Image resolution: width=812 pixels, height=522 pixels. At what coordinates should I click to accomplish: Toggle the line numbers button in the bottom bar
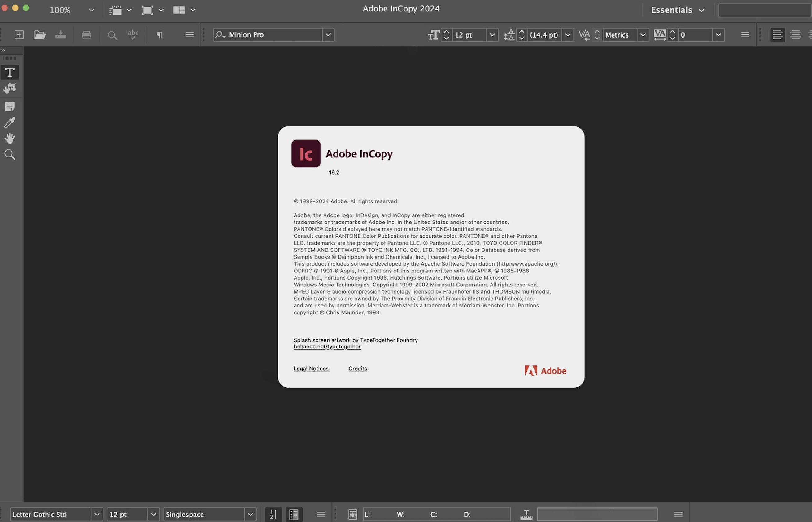click(x=273, y=514)
